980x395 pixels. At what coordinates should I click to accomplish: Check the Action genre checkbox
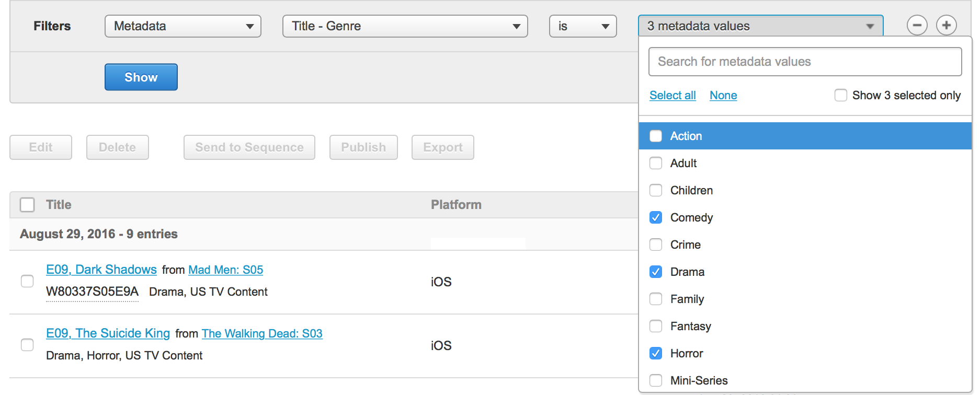tap(656, 136)
